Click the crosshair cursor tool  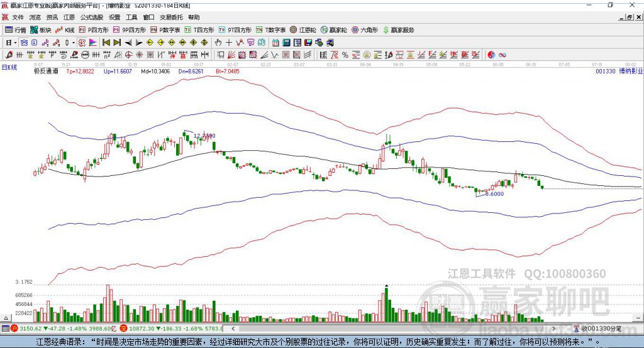229,42
